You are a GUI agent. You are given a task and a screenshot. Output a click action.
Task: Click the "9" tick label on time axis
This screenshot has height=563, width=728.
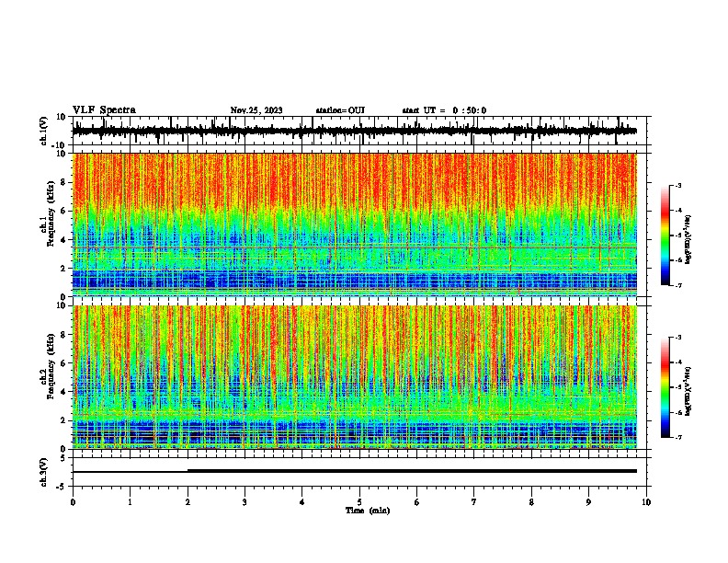coord(588,502)
